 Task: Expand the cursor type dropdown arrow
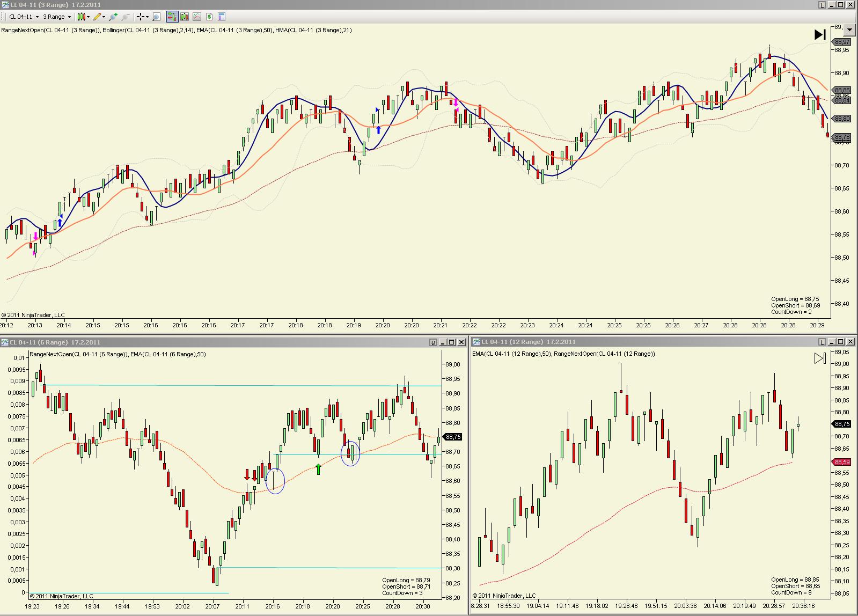(x=147, y=17)
